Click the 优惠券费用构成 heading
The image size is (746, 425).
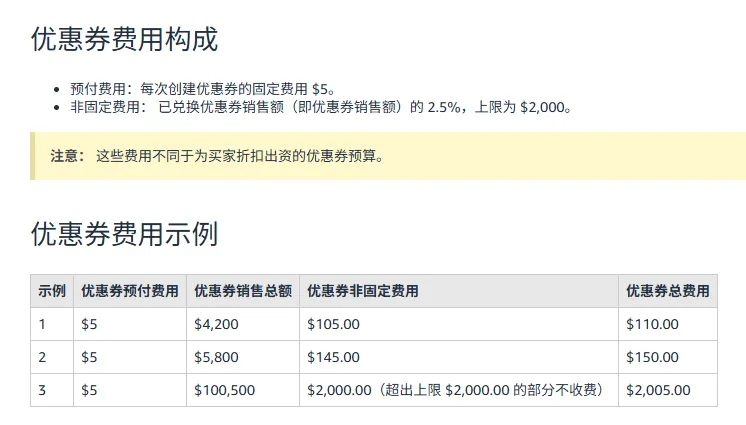(x=124, y=40)
